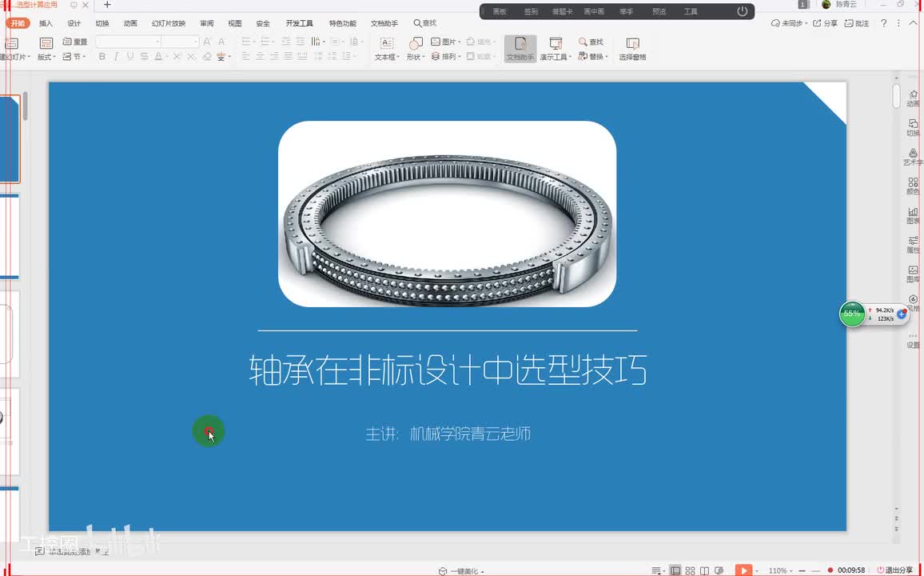This screenshot has width=924, height=576.
Task: Toggle bold formatting button
Action: (x=102, y=57)
